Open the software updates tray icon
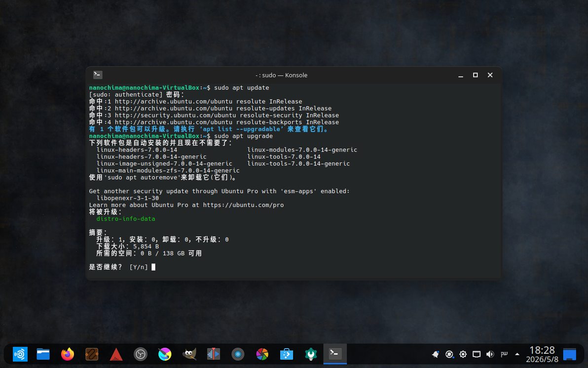 click(449, 354)
